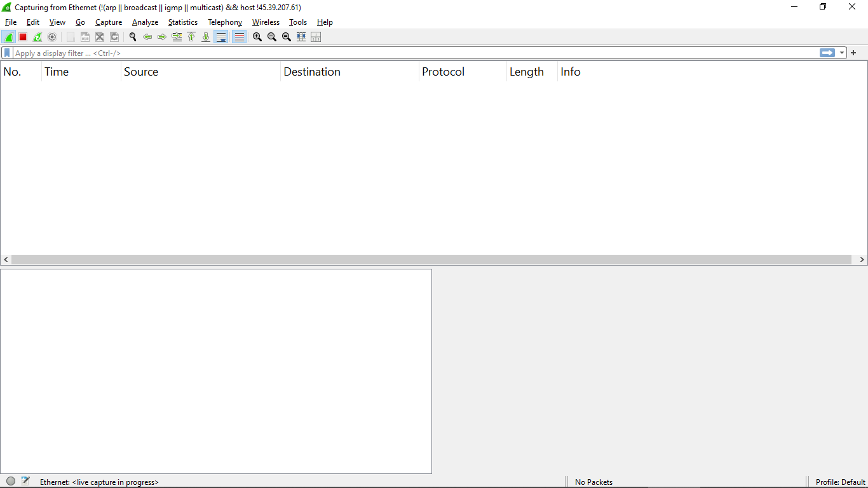Click the reset layout panes icon

coord(316,37)
